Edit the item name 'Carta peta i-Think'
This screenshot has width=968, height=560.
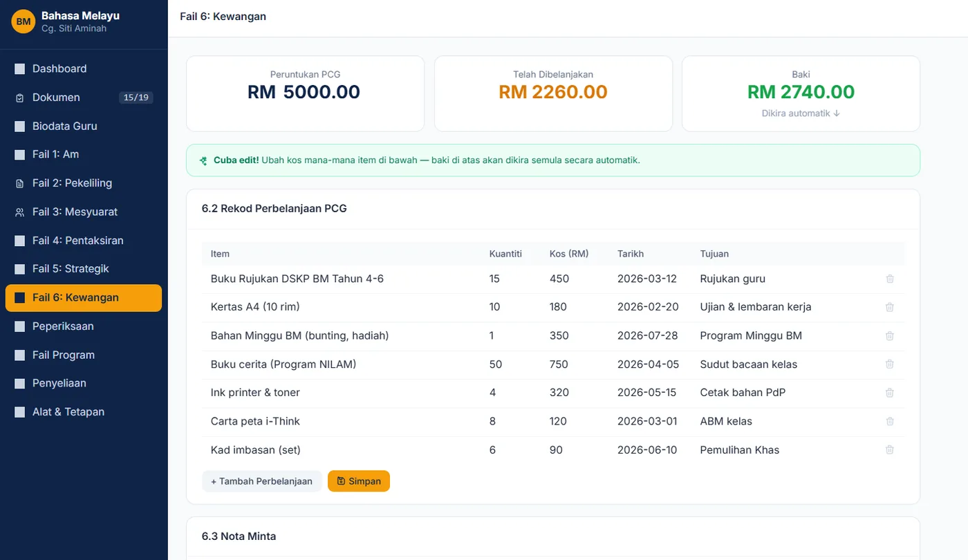pyautogui.click(x=255, y=421)
